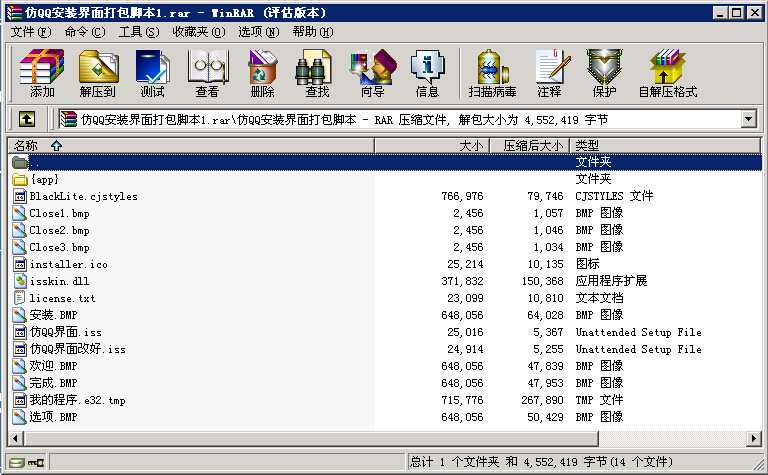Select the Close2.bmp file name
Screen dimensions: 768x475
[59, 230]
